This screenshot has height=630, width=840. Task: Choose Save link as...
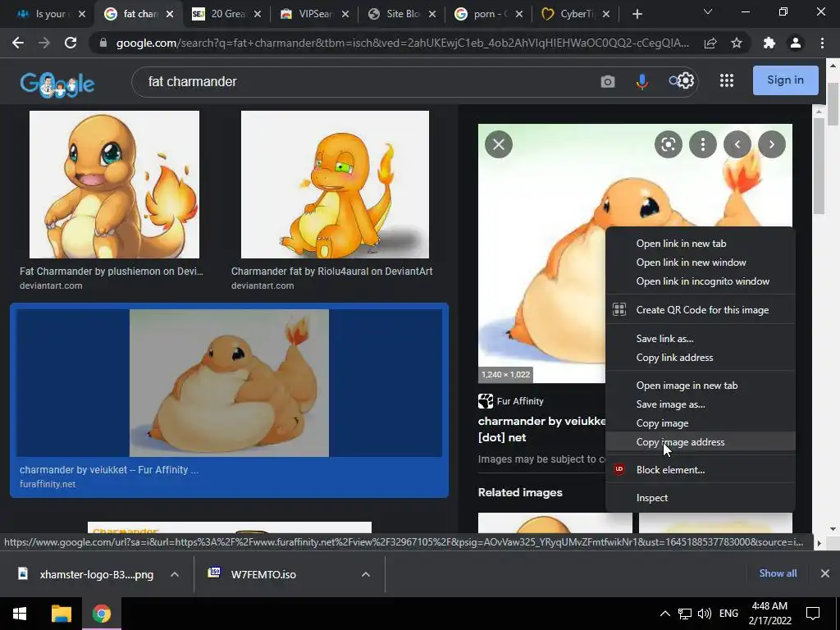point(701,339)
